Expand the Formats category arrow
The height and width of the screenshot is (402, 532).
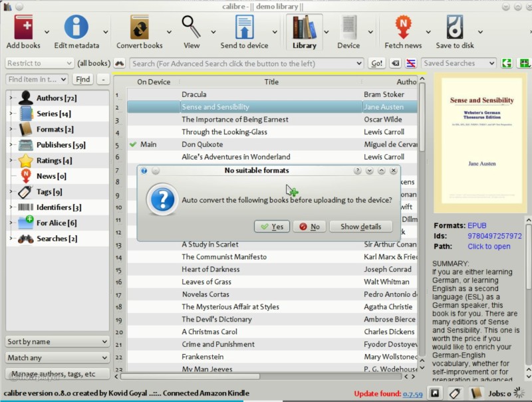[11, 129]
